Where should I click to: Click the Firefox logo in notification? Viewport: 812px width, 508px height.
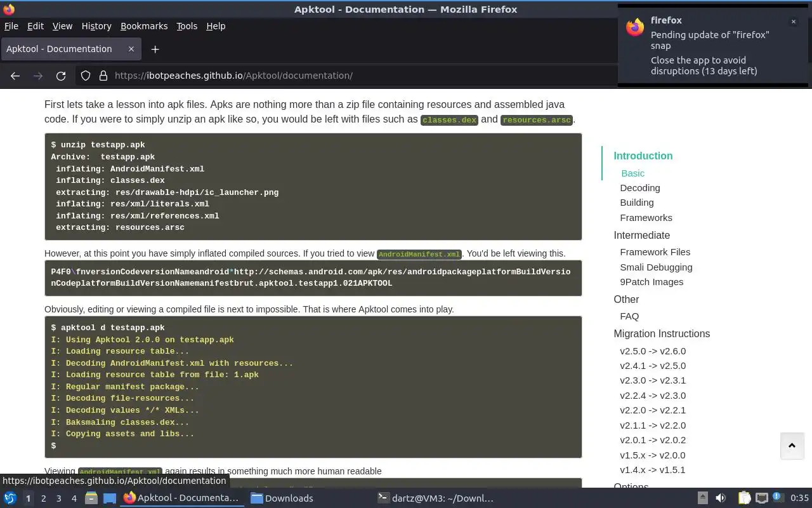635,27
